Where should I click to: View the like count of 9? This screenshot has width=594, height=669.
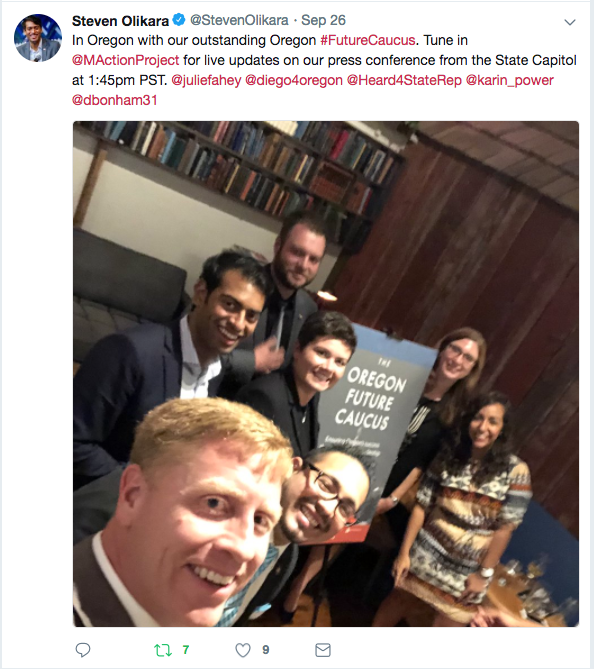(x=265, y=650)
